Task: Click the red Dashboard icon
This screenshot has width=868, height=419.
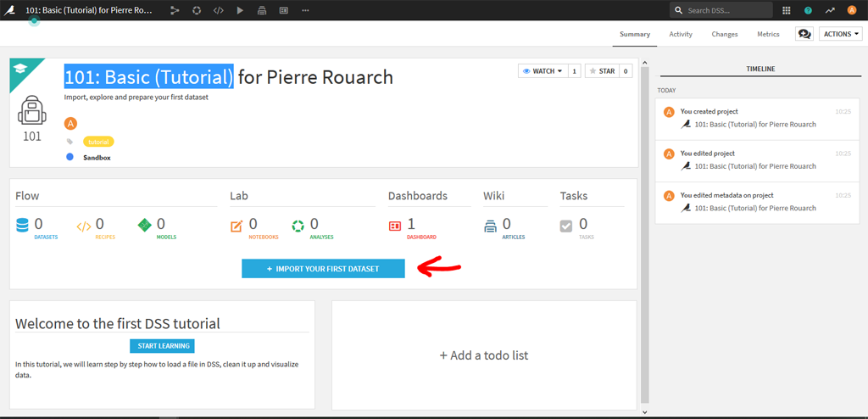Action: (x=395, y=226)
